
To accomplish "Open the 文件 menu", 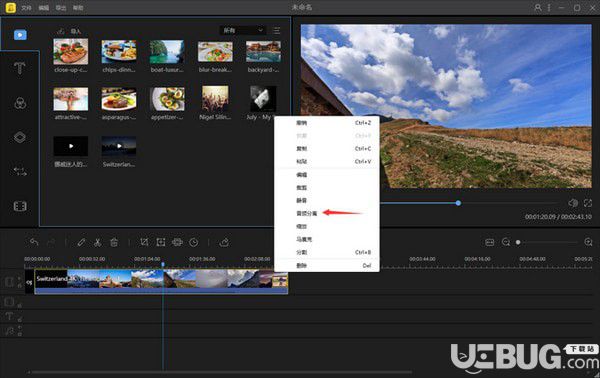I will pyautogui.click(x=26, y=8).
